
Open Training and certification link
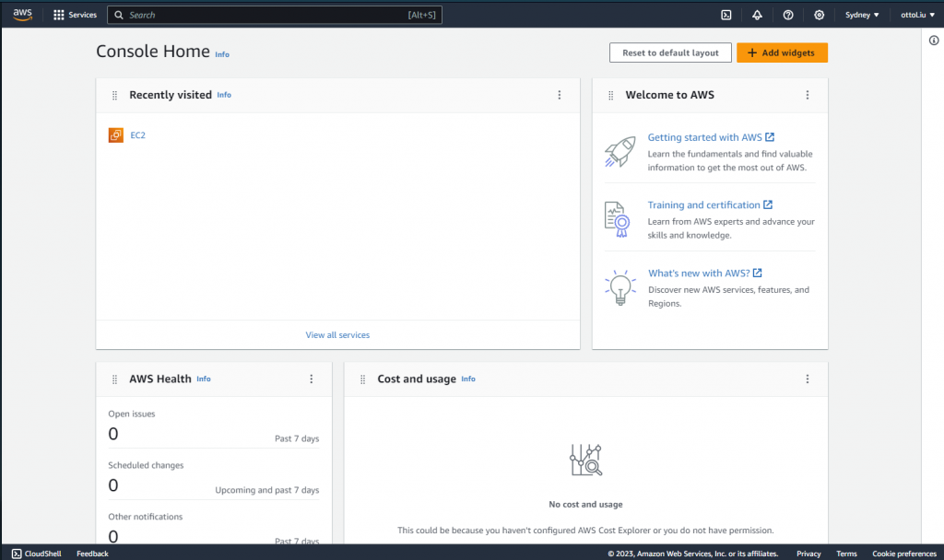[x=710, y=205]
